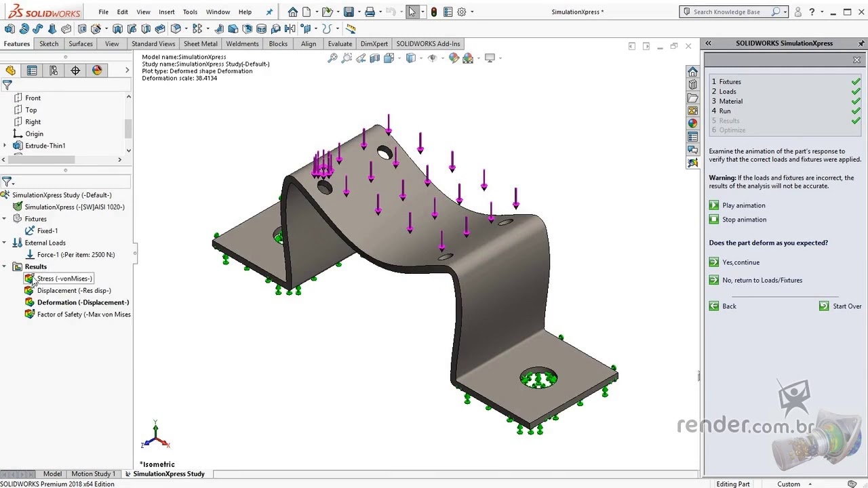Collapse the Results folder node
The width and height of the screenshot is (868, 488).
tap(5, 266)
